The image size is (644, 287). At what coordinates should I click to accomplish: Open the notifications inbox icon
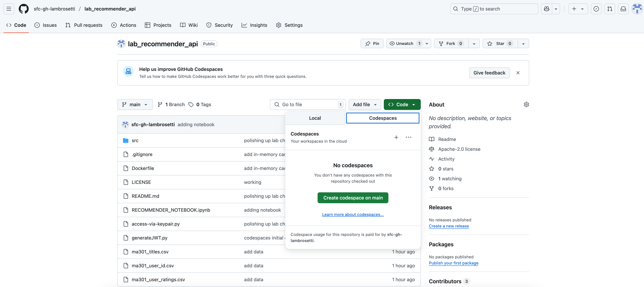(623, 9)
